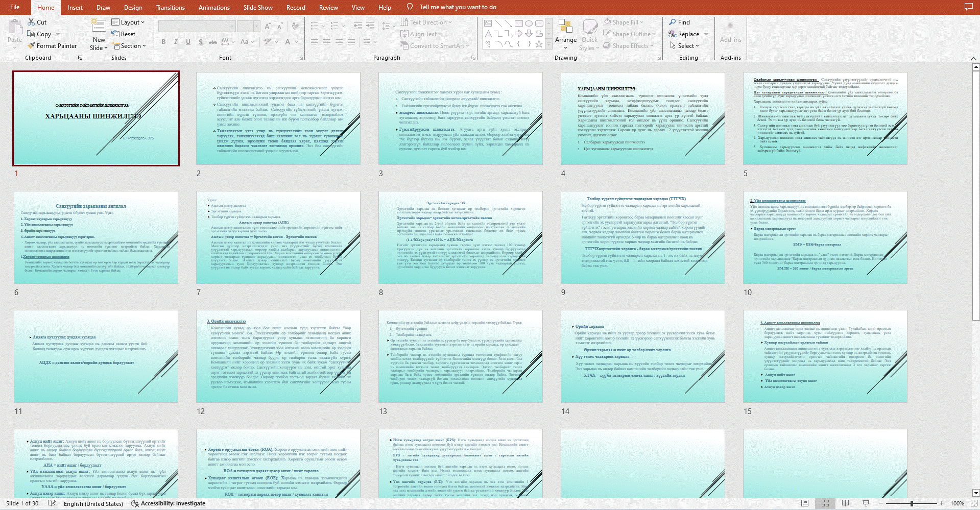Open the Design tab

tap(133, 7)
